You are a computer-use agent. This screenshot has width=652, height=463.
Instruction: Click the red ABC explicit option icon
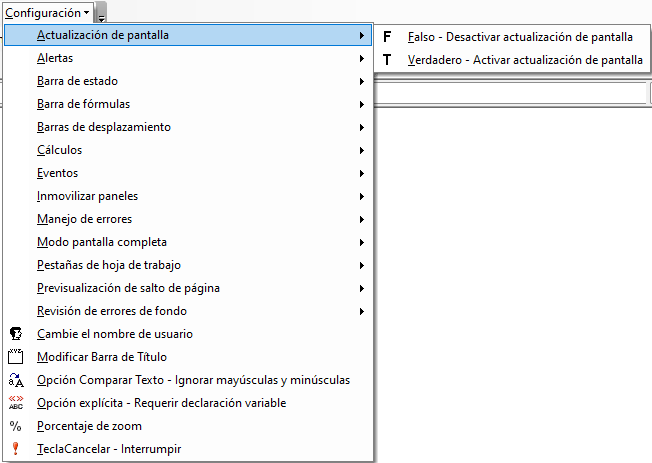tap(16, 403)
